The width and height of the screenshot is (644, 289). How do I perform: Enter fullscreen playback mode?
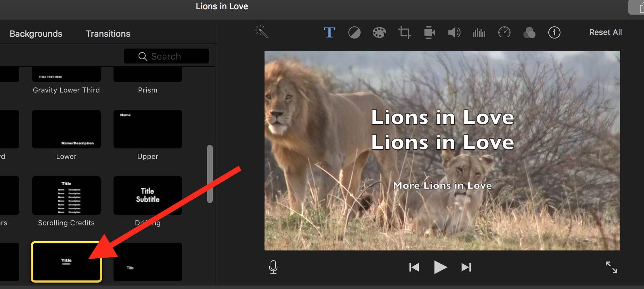pos(611,267)
